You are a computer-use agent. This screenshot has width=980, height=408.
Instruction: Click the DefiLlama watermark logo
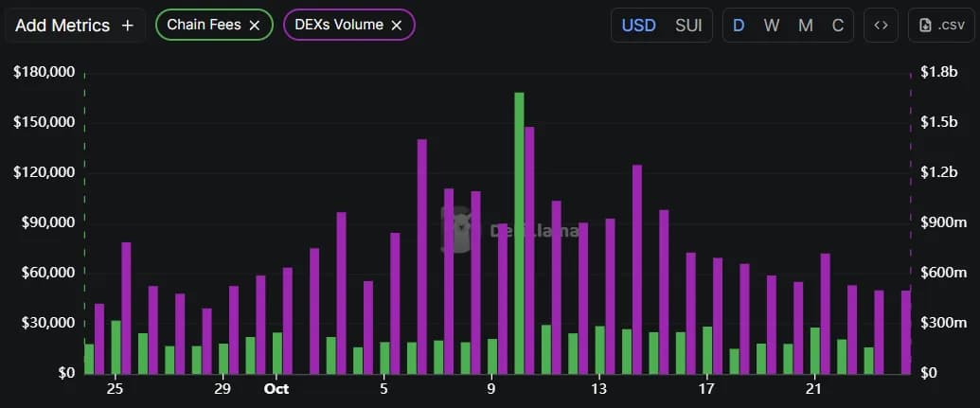[457, 230]
